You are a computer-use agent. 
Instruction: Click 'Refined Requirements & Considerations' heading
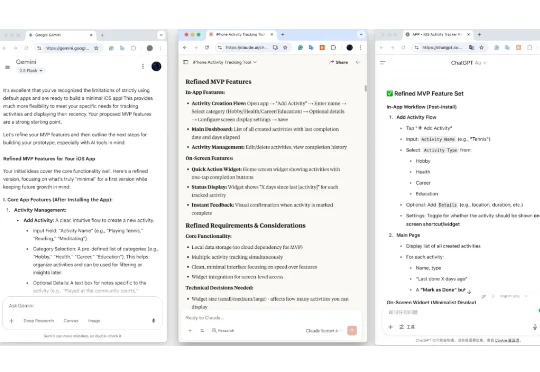(246, 225)
